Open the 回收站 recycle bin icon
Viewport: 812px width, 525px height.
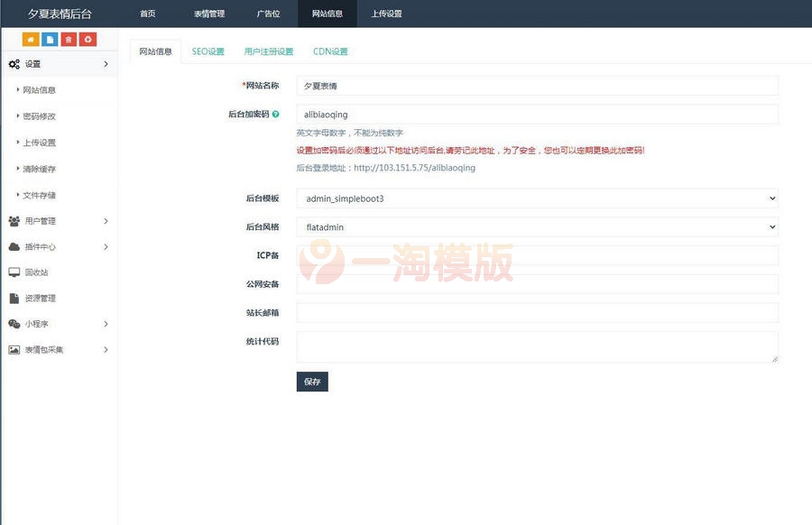13,272
